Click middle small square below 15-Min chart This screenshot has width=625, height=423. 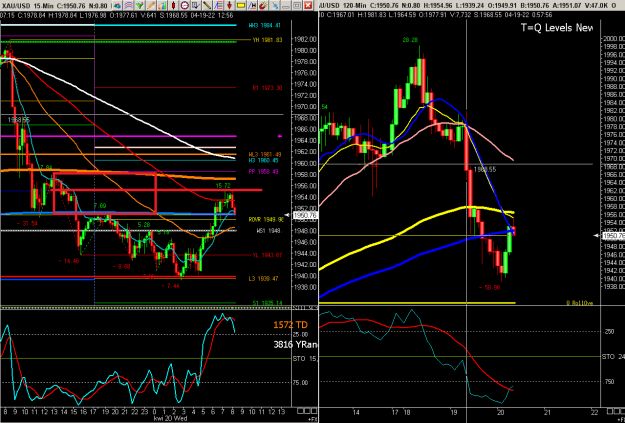(x=307, y=411)
